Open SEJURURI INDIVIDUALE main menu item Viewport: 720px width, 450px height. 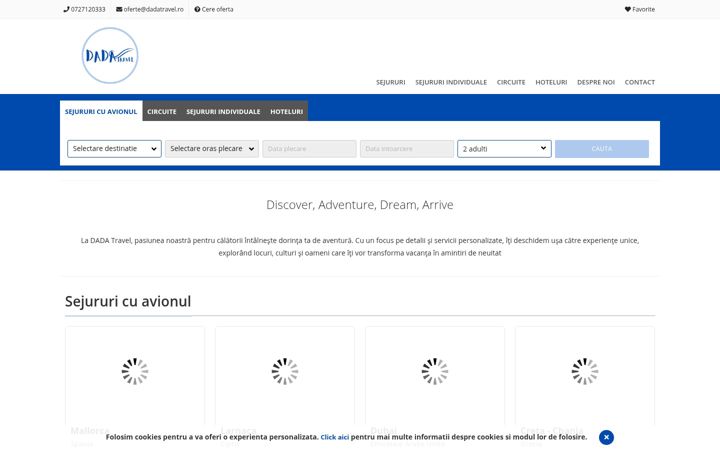[x=451, y=82]
